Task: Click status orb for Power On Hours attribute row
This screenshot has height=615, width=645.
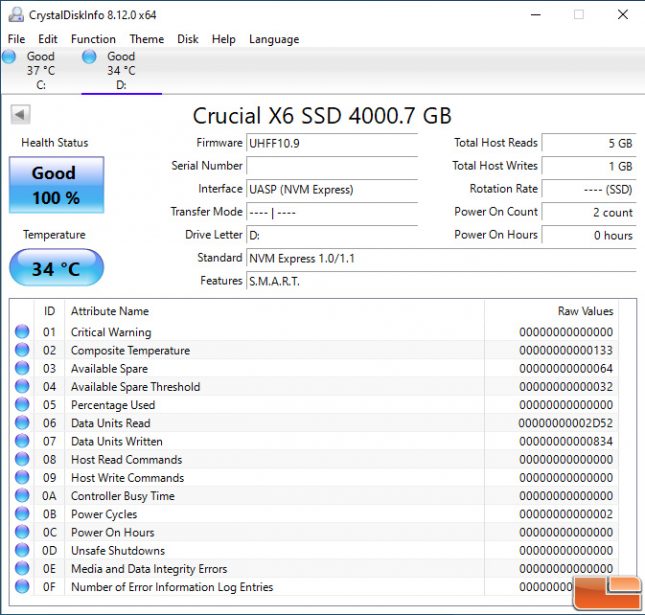Action: pos(22,531)
